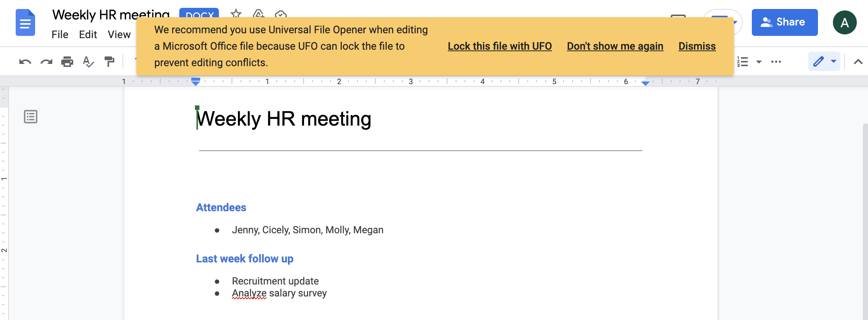
Task: Click the 'Jenny, Cicely, Simon, Molly, Megan' line
Action: coord(307,230)
